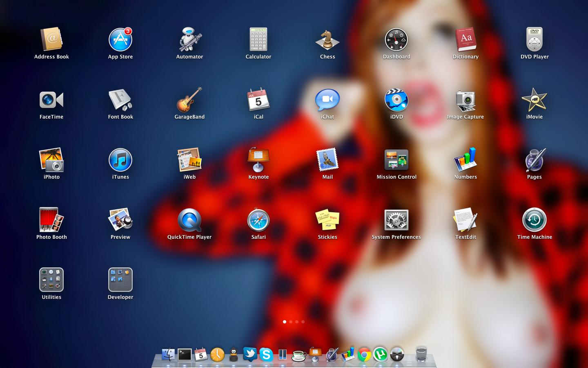Expand the Utilities folder
This screenshot has height=368, width=588.
pyautogui.click(x=51, y=280)
